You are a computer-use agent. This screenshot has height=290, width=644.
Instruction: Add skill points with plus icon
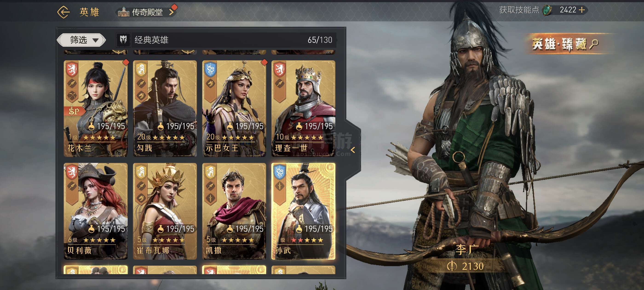[x=582, y=10]
